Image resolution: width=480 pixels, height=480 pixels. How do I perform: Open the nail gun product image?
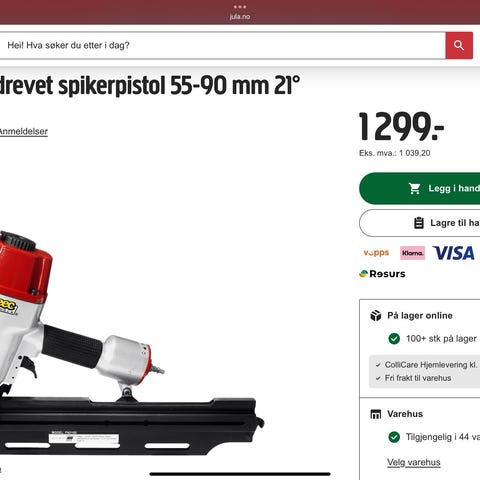pyautogui.click(x=132, y=343)
